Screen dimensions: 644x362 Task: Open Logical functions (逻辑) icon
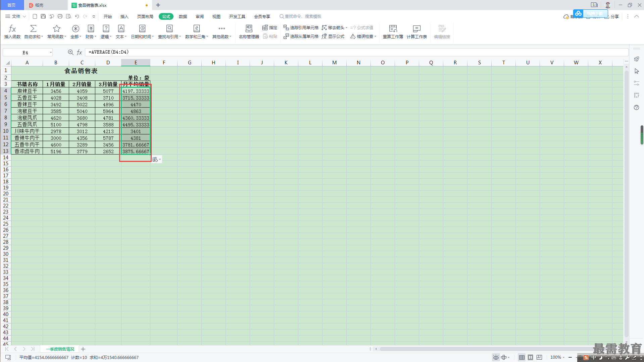(x=106, y=29)
